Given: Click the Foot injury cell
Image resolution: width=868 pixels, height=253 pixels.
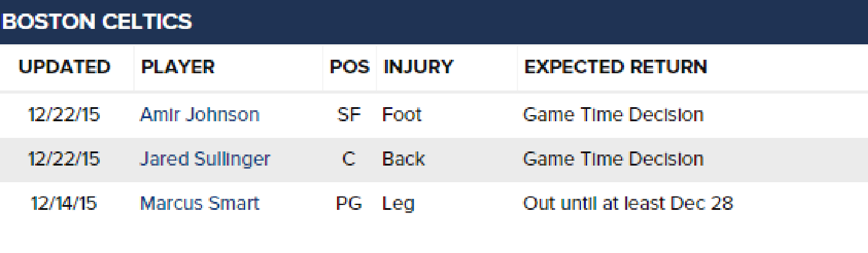Looking at the screenshot, I should point(402,115).
